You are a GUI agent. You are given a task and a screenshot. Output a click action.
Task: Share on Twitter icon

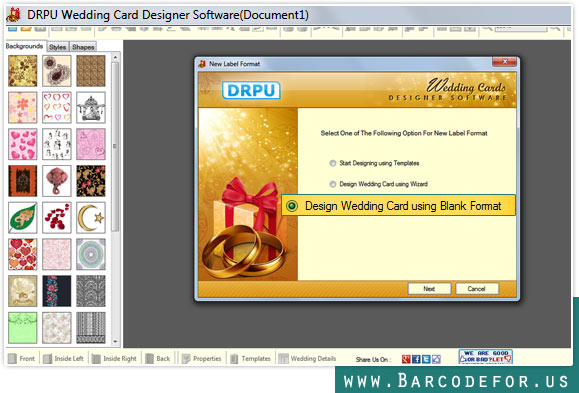point(426,359)
